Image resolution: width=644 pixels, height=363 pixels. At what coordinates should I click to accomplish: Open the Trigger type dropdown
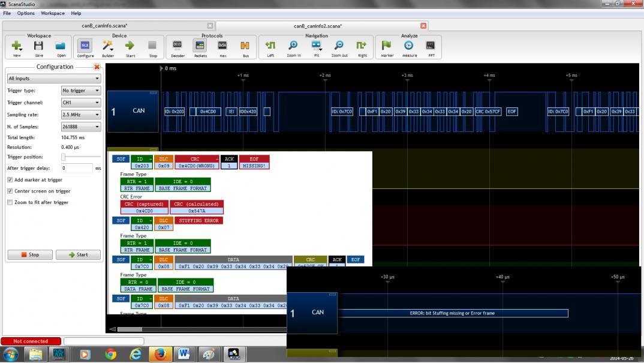coord(80,91)
